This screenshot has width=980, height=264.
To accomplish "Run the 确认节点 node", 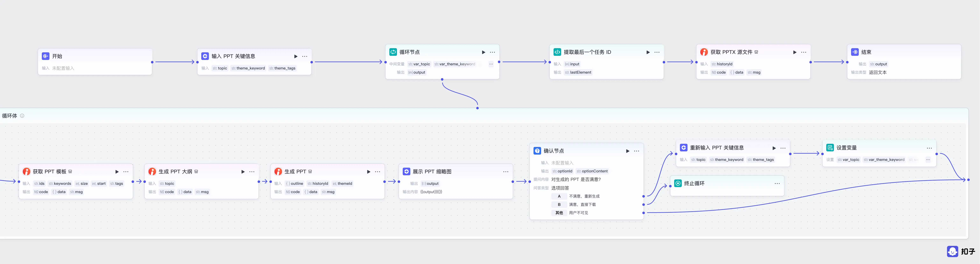I will coord(627,151).
